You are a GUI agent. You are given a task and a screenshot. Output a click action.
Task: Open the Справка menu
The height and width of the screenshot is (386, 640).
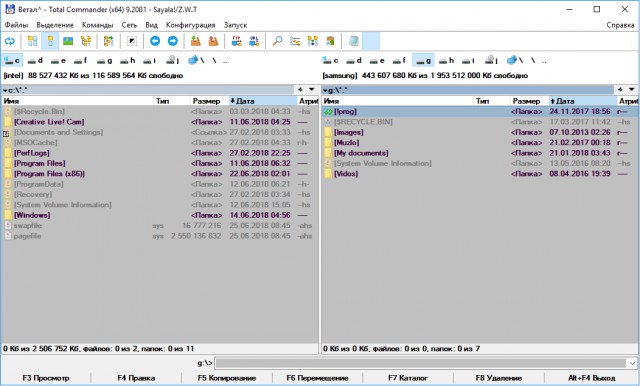pos(620,25)
